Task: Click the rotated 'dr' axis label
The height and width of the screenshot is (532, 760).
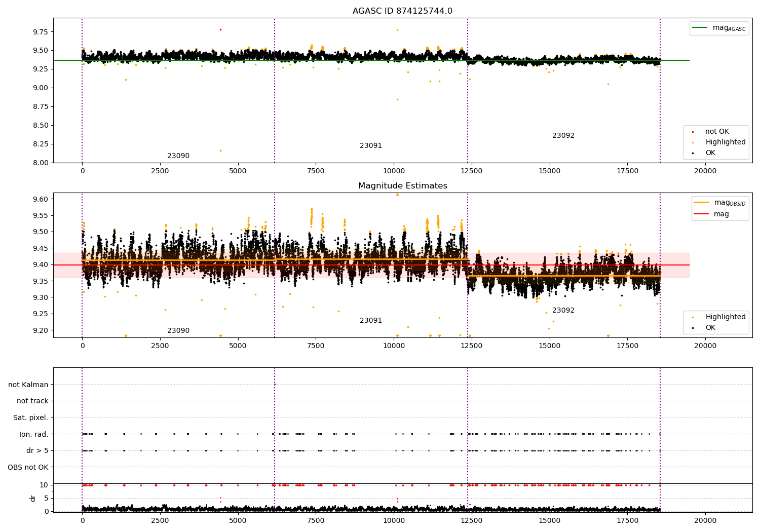Action: pos(33,498)
